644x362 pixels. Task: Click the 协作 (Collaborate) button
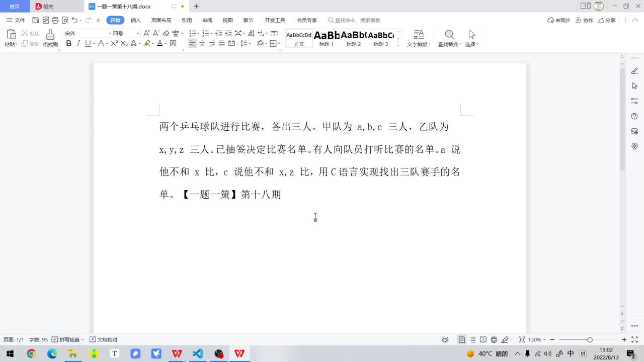(585, 20)
